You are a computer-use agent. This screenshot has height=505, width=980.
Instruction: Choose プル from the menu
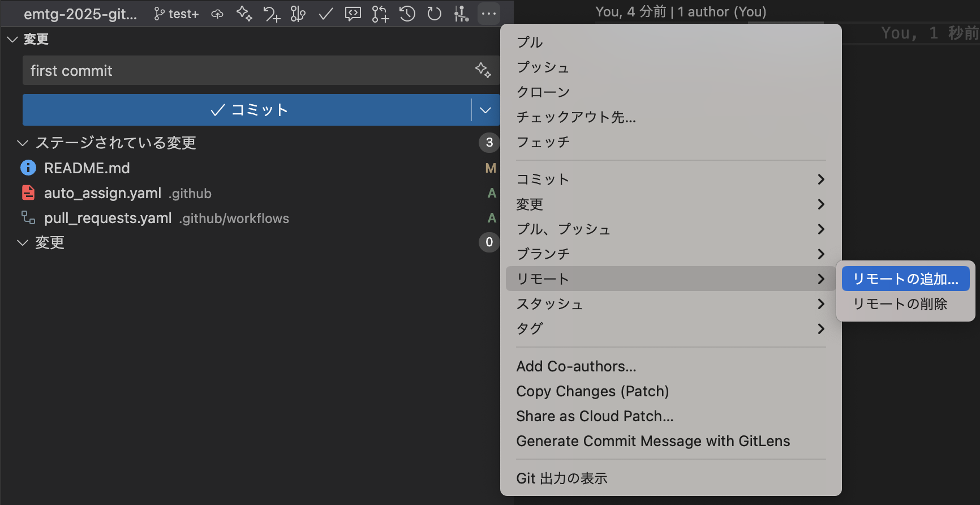pos(671,42)
